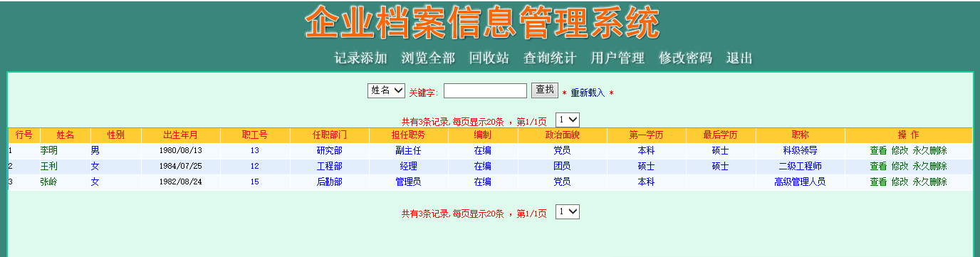Click 党员 in 李明's row
This screenshot has height=257, width=980.
pyautogui.click(x=562, y=150)
